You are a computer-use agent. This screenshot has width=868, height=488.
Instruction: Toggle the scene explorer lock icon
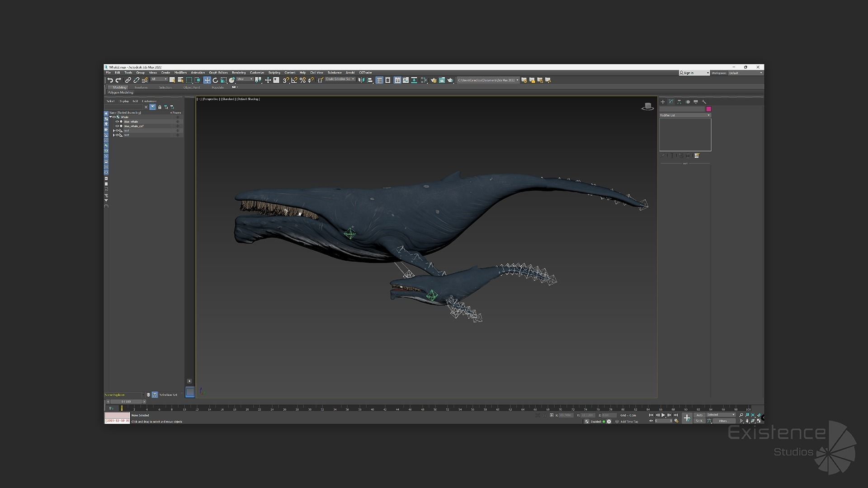click(160, 107)
